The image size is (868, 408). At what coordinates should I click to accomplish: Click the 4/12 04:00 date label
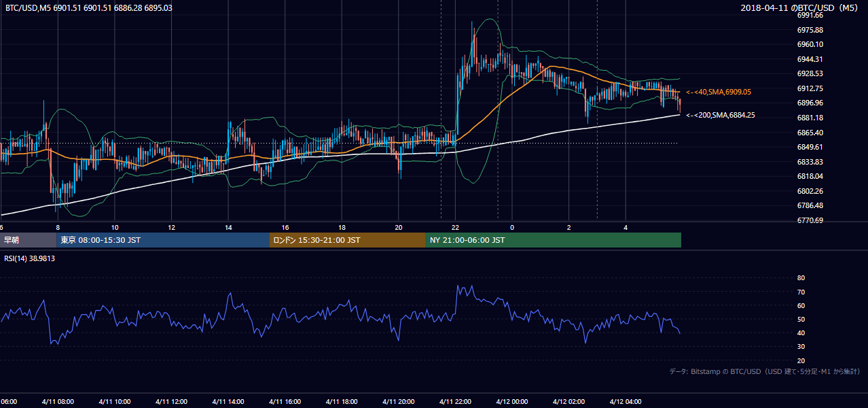[626, 402]
